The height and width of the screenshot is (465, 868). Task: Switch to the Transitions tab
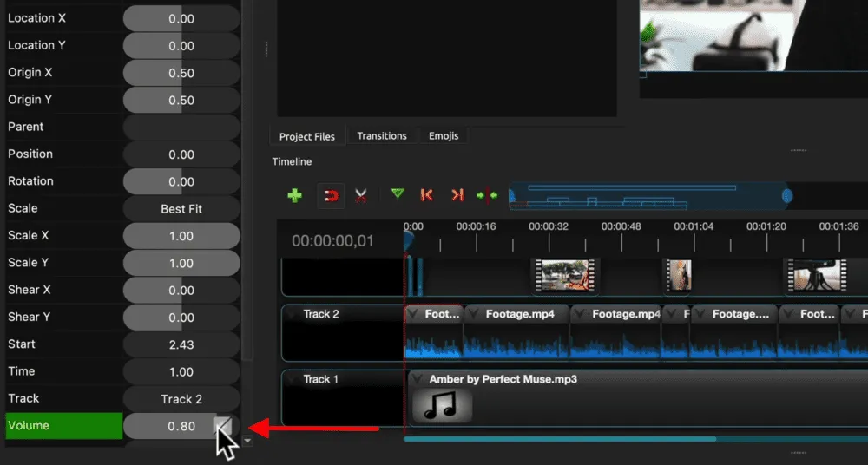tap(382, 136)
